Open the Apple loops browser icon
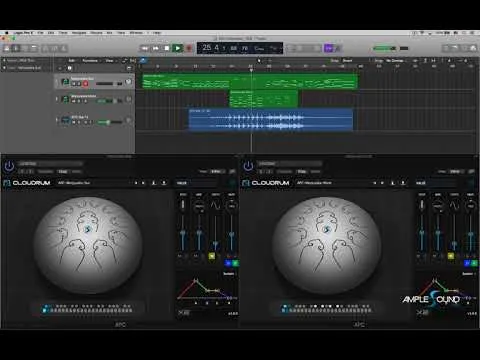 464,49
